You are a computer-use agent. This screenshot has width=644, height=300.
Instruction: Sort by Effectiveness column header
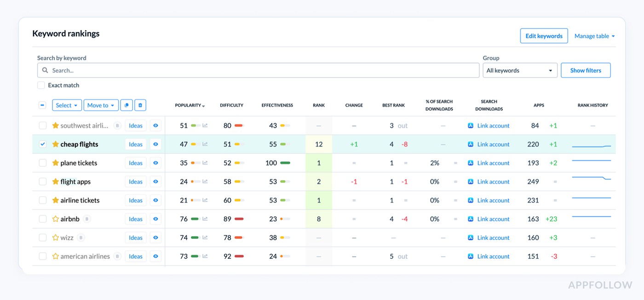[x=277, y=105]
